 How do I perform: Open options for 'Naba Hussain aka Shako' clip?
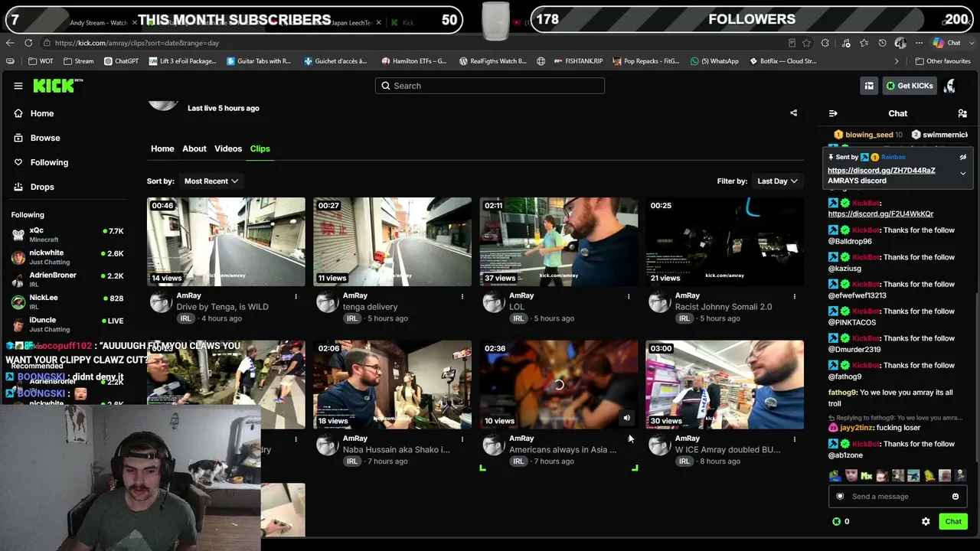click(462, 439)
